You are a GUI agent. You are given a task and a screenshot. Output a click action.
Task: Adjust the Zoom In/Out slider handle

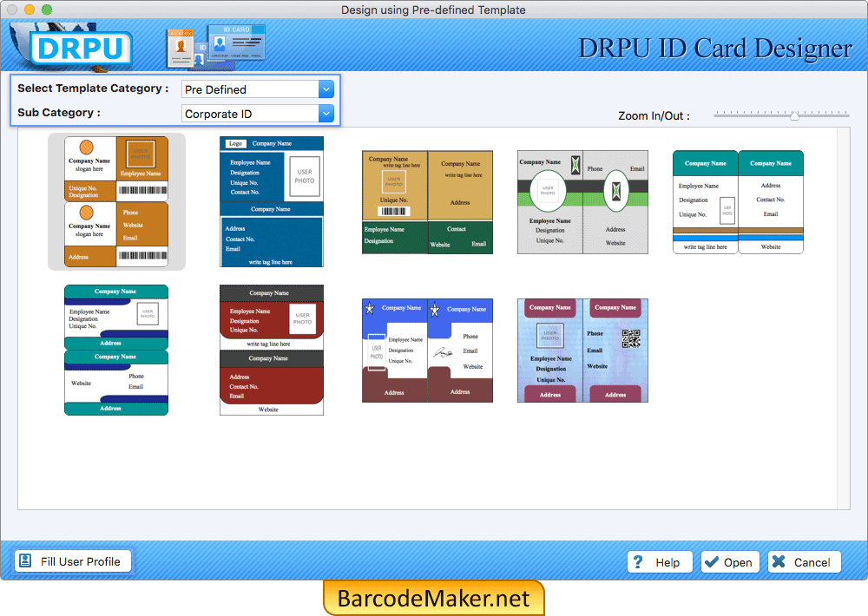tap(794, 115)
